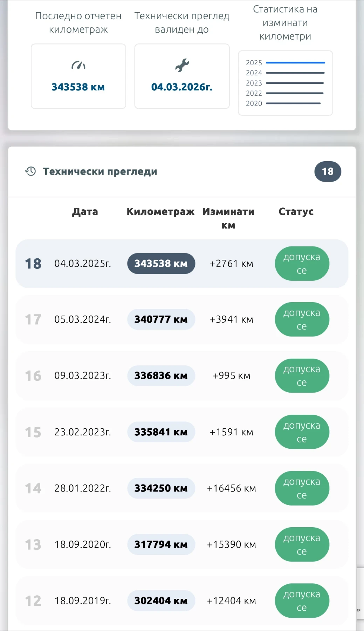This screenshot has width=364, height=631.
Task: Click the Статус column header
Action: pos(296,212)
